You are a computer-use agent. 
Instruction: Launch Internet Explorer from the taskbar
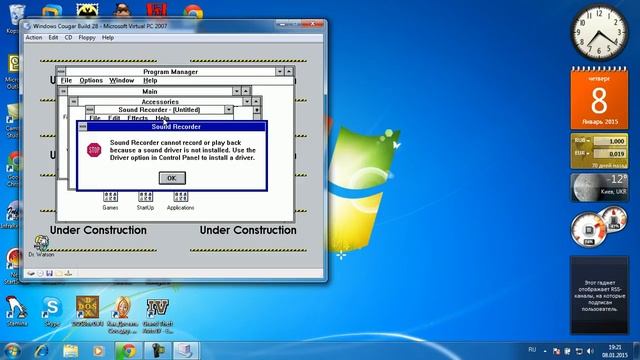click(x=42, y=351)
